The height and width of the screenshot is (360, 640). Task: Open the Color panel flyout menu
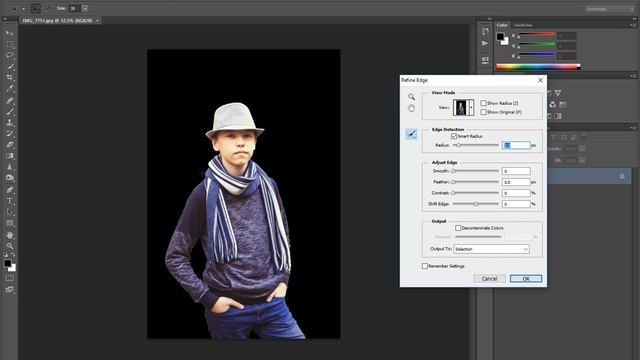click(632, 25)
